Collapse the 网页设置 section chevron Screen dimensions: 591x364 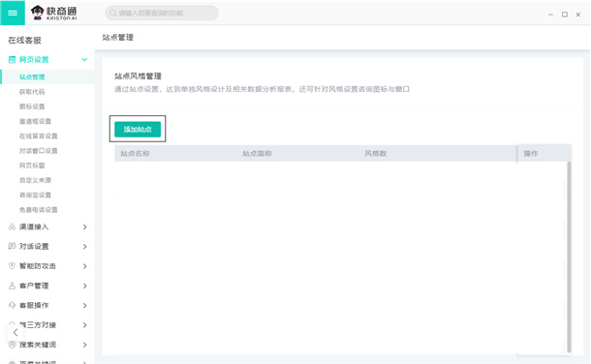(x=85, y=59)
